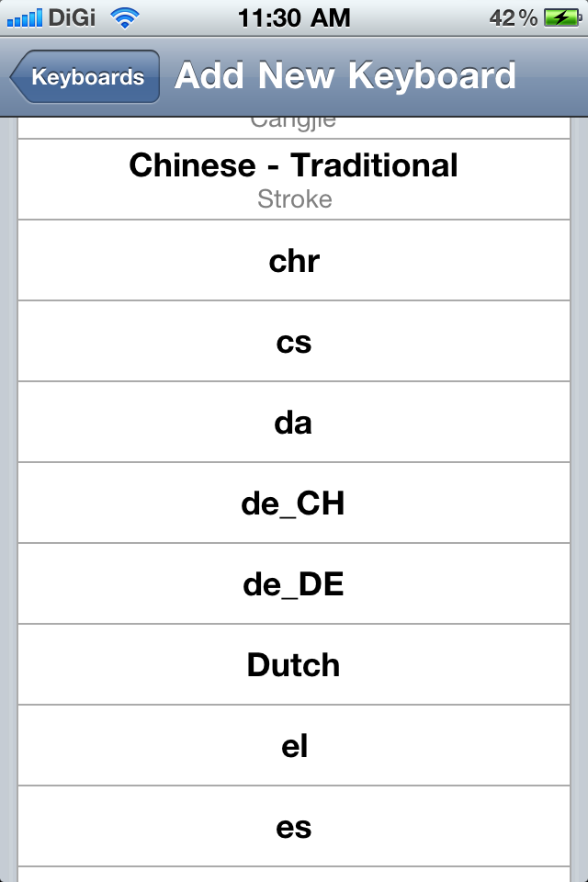The width and height of the screenshot is (588, 882).
Task: Select the es keyboard
Action: pos(294,827)
